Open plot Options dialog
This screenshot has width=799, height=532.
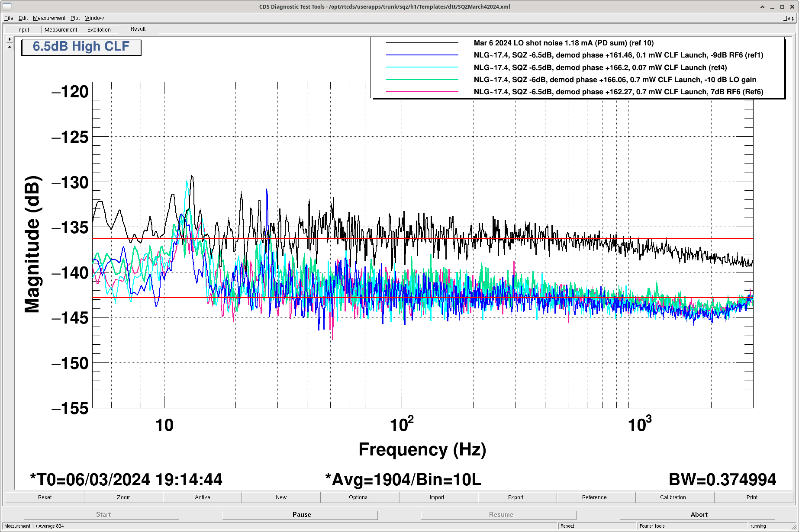pos(360,497)
